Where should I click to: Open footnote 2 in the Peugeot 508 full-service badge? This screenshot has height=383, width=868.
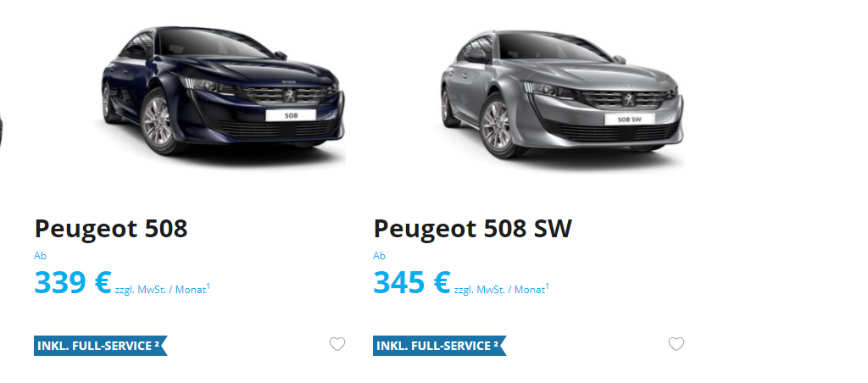click(157, 344)
